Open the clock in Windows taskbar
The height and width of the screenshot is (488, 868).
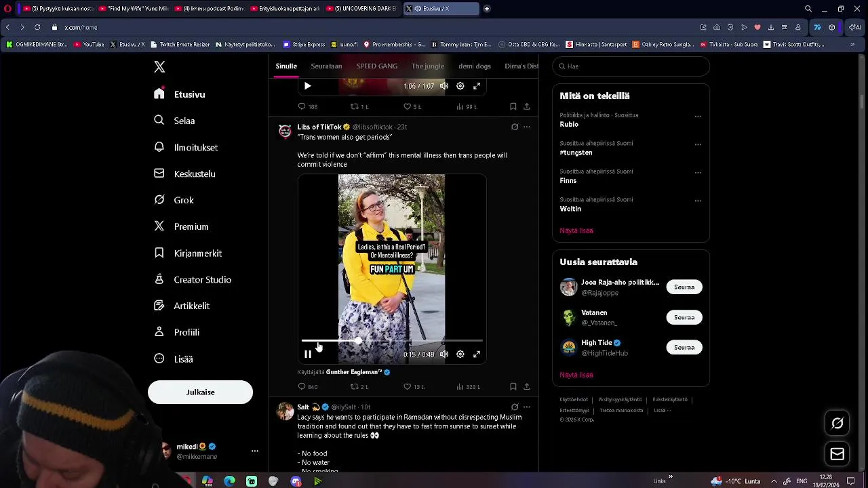tap(825, 481)
